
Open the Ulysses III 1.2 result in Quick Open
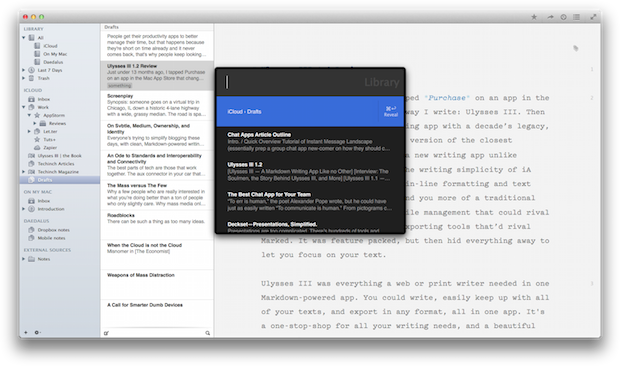click(310, 172)
